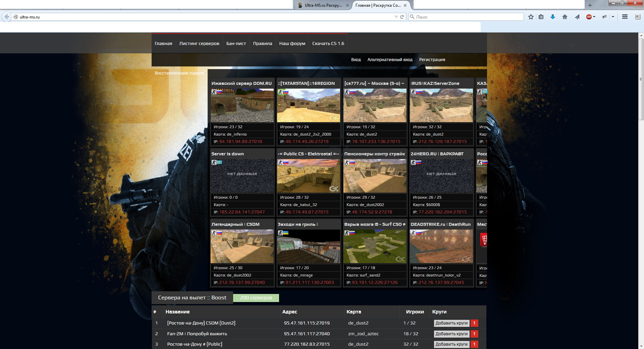The width and height of the screenshot is (644, 349).
Task: Click the Russian flag on Взрыв мозга Surf CSO card
Action: pos(352,233)
